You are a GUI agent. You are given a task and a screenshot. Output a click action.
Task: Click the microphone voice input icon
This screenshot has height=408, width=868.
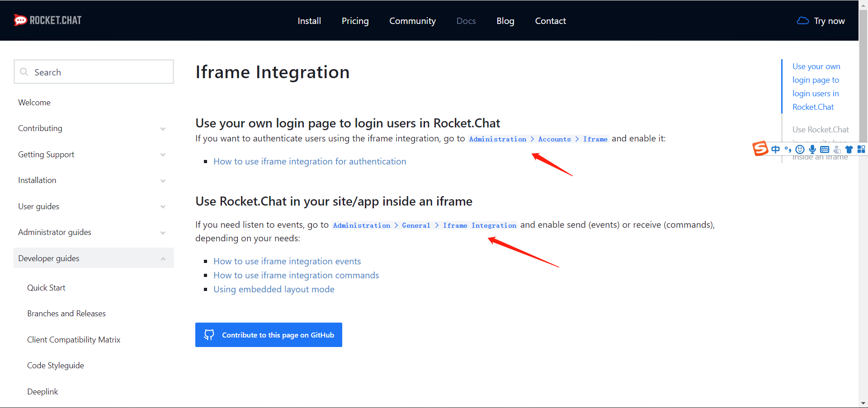(812, 150)
